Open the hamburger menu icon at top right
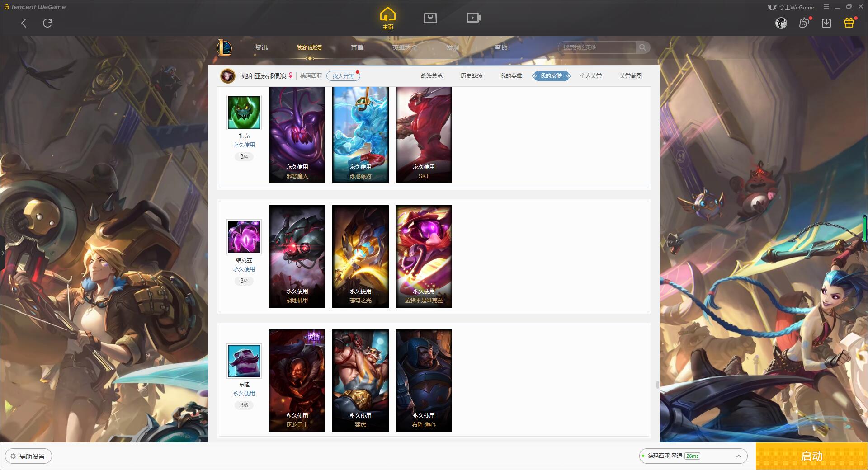Screen dimensions: 868x470 (x=826, y=7)
